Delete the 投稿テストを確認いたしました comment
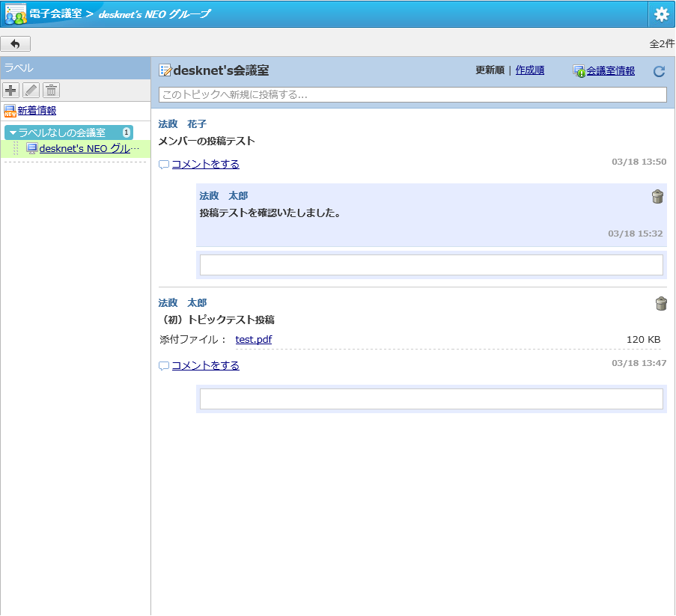Image resolution: width=676 pixels, height=616 pixels. coord(657,197)
